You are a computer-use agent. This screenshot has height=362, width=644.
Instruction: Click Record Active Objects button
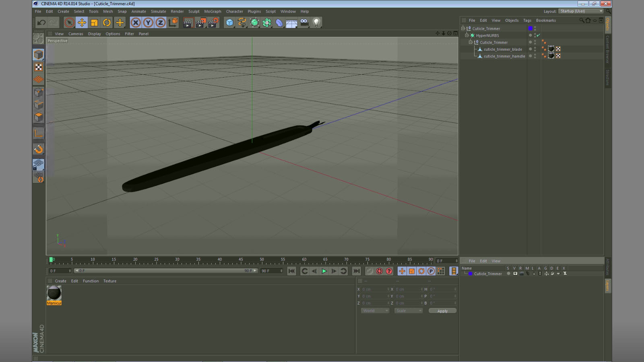pos(369,271)
